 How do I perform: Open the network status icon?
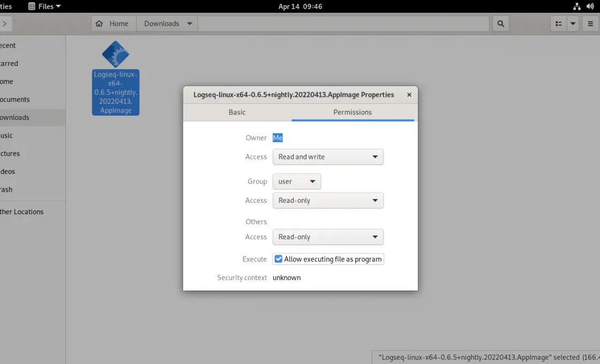coord(576,6)
